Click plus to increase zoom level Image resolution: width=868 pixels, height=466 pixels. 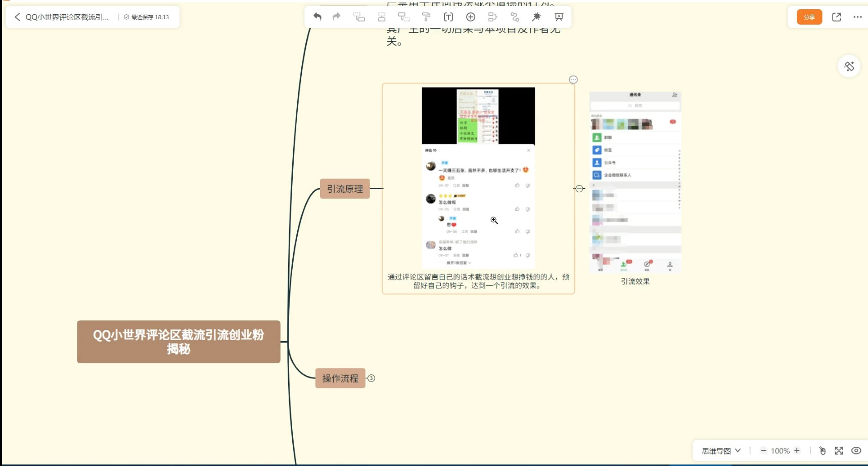797,450
